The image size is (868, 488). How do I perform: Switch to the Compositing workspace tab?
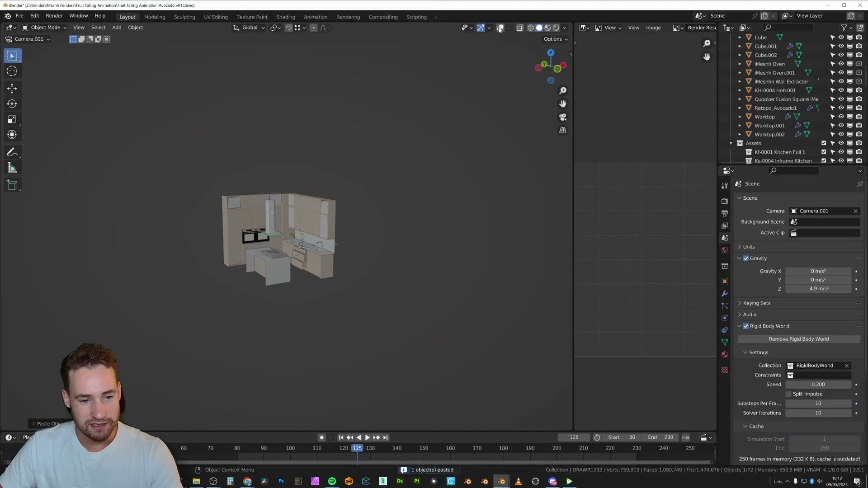click(383, 17)
